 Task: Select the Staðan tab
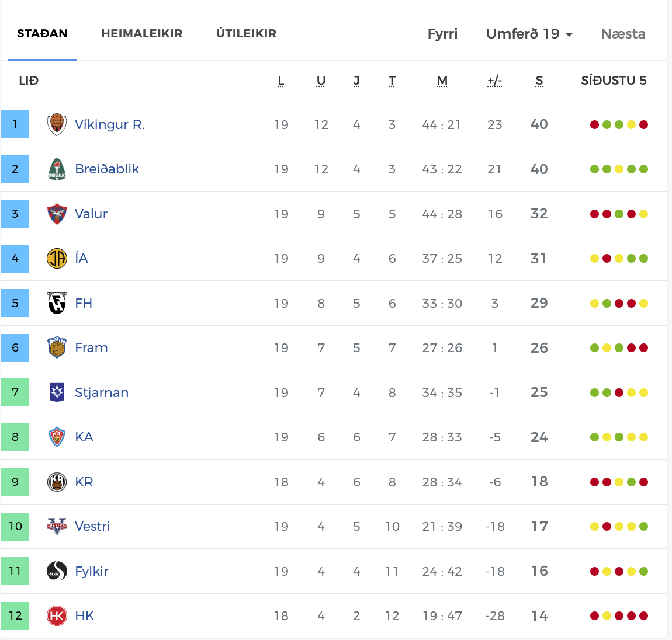42,34
